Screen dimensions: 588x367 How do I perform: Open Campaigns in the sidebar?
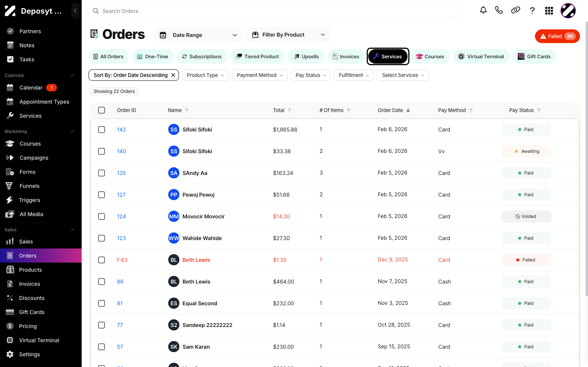[x=41, y=158]
